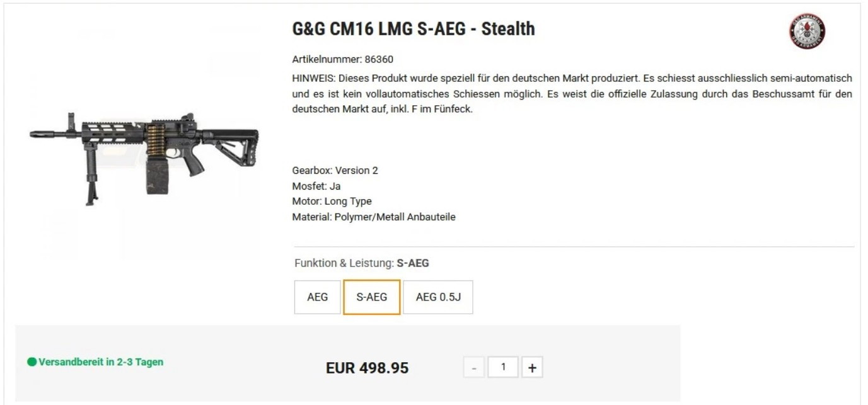Click the green availability status dot
Viewport: 868px width, 405px height.
32,362
